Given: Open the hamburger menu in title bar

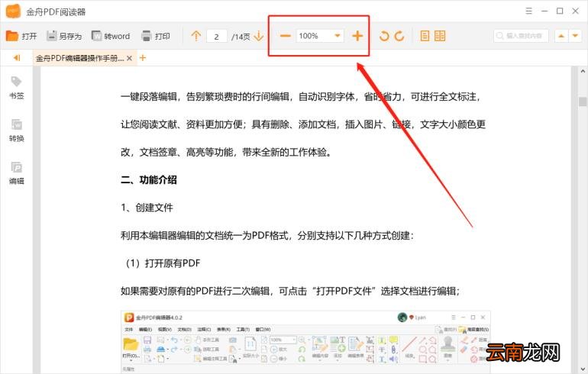Looking at the screenshot, I should [528, 11].
